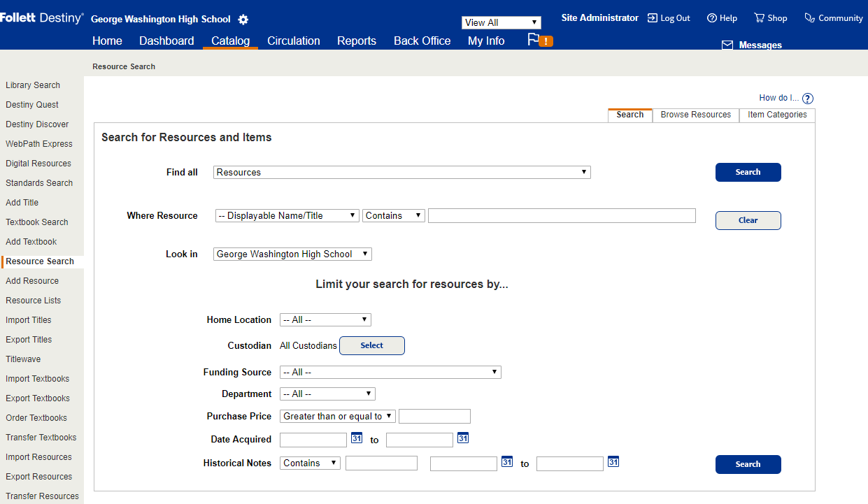Expand the Home Location dropdown
Viewport: 868px width, 504px height.
click(325, 319)
